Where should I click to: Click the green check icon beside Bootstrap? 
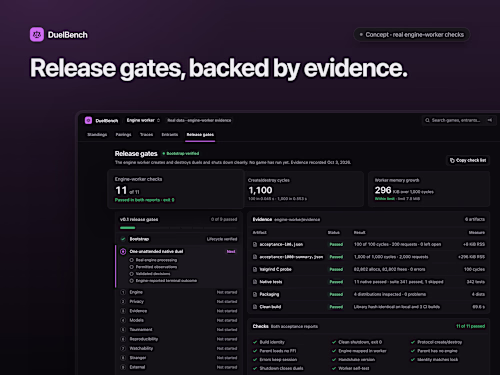123,239
